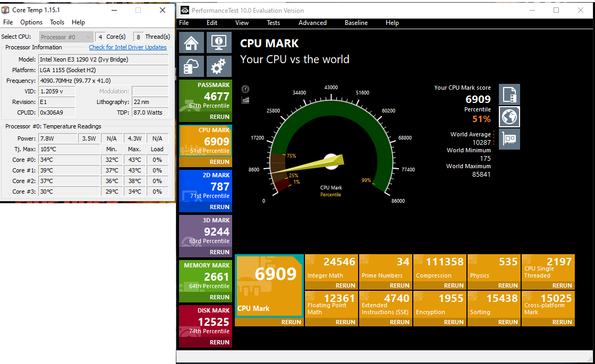Select the PassMark 4677 score tile
This screenshot has height=364, width=595.
point(205,96)
